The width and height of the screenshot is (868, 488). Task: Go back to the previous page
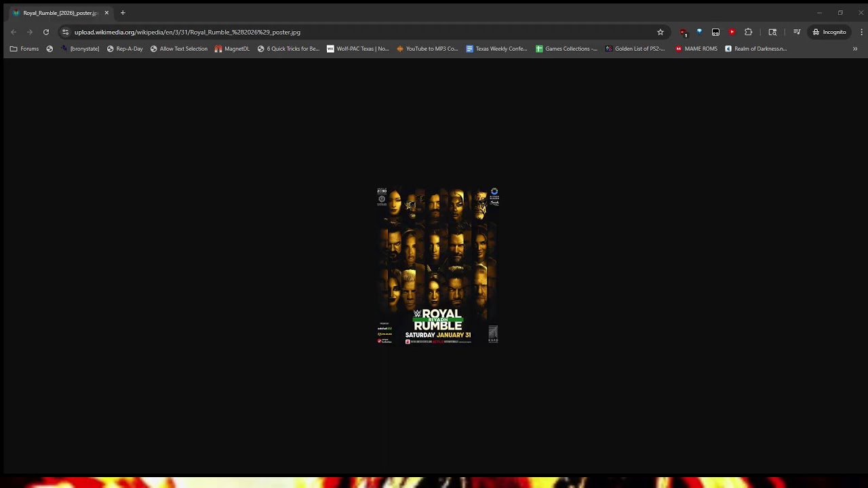[x=14, y=32]
